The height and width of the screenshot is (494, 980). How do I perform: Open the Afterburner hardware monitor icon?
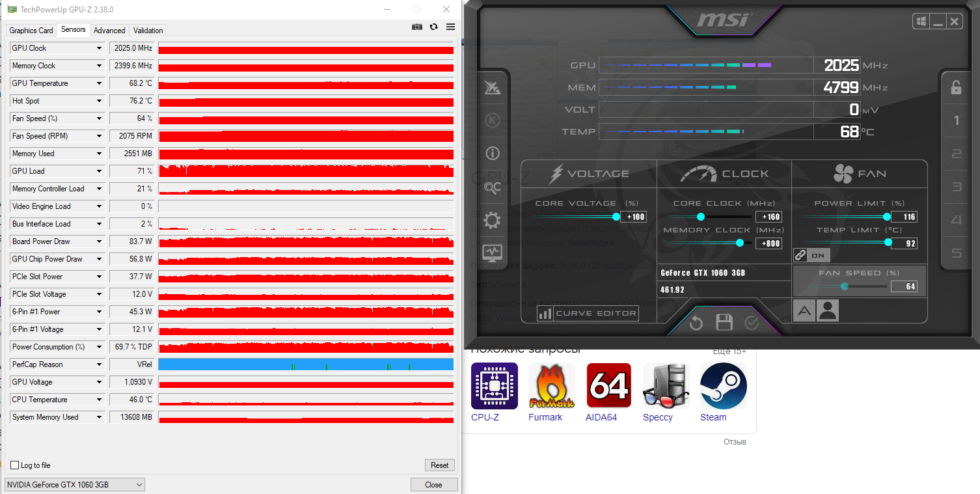[x=493, y=253]
